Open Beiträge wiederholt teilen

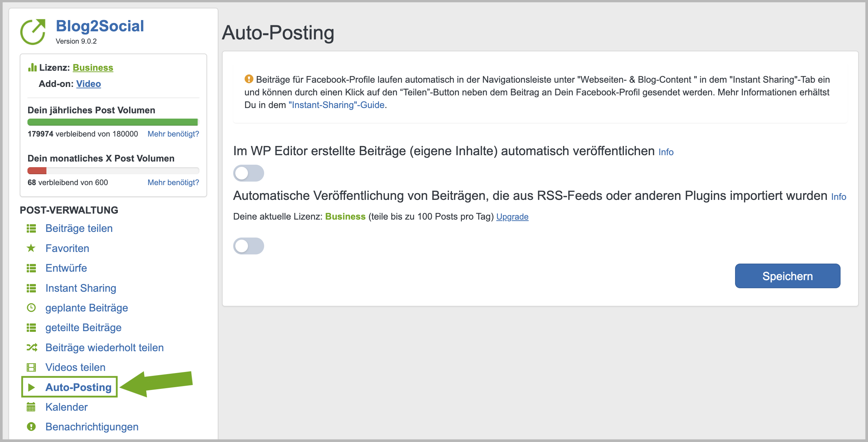(x=104, y=348)
